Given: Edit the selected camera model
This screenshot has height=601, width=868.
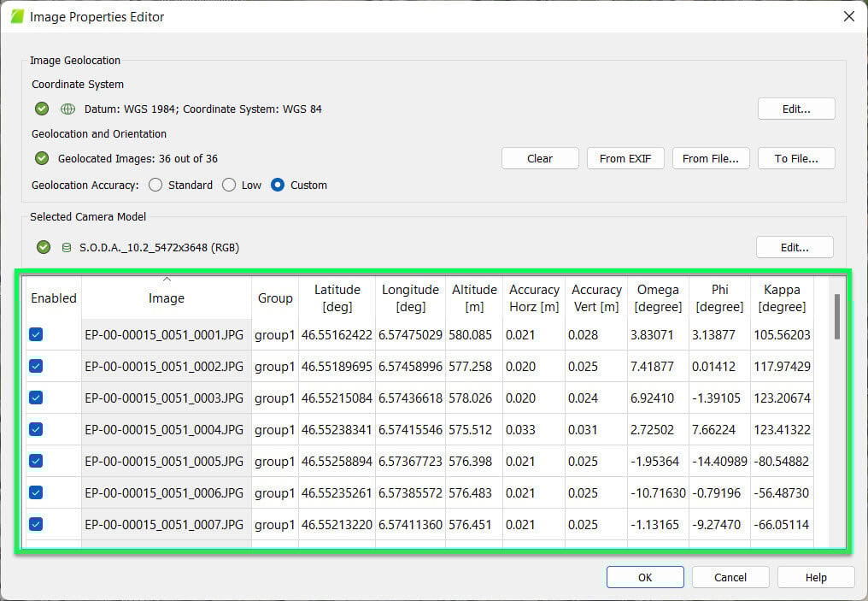Looking at the screenshot, I should 795,246.
